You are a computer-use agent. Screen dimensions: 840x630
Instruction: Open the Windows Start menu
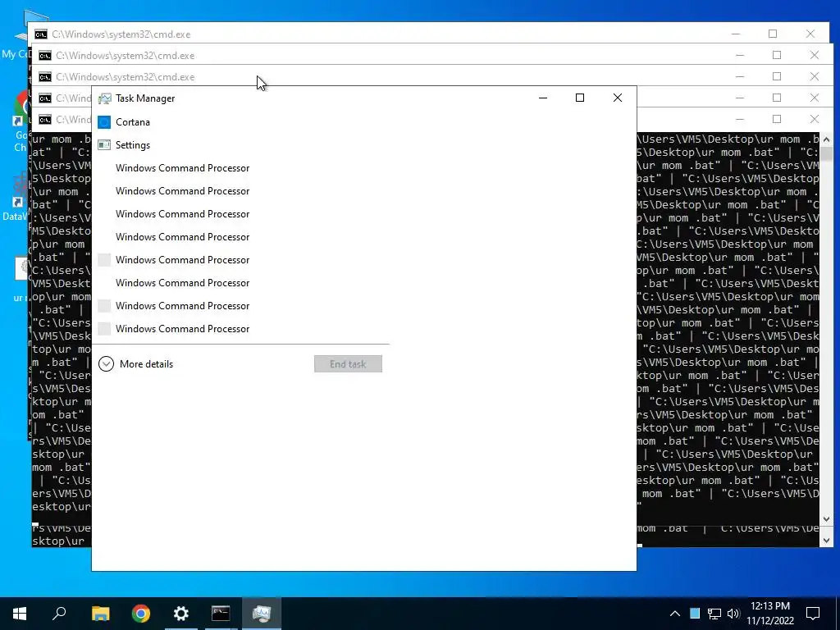20,614
